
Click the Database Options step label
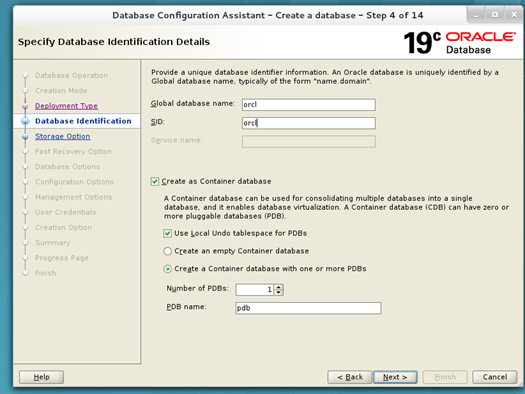coord(67,167)
